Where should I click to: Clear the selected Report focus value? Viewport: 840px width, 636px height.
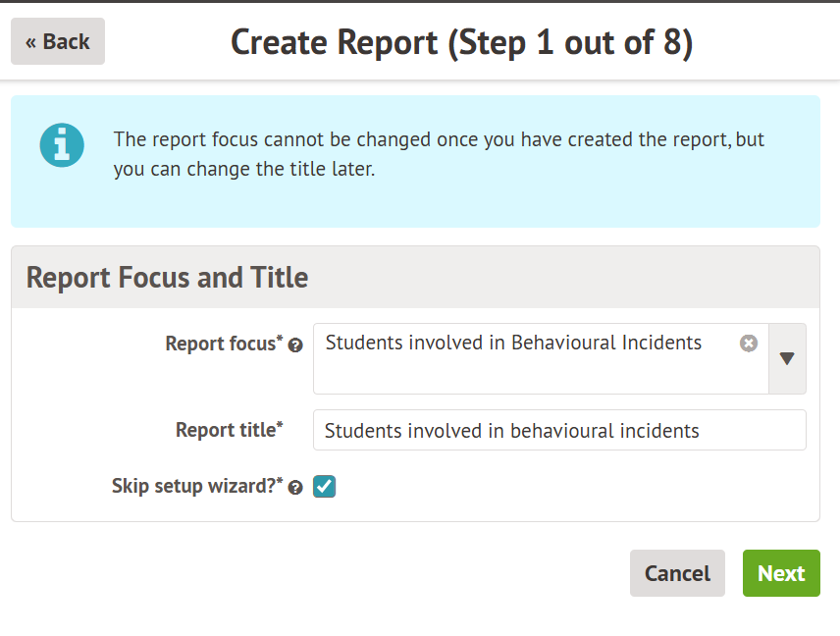[x=749, y=344]
